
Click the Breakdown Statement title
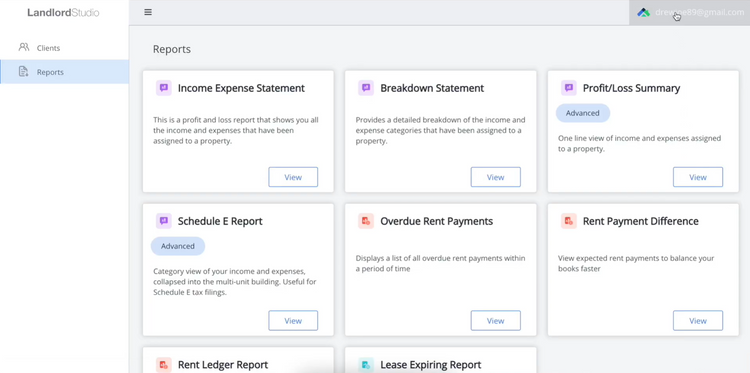[x=432, y=88]
